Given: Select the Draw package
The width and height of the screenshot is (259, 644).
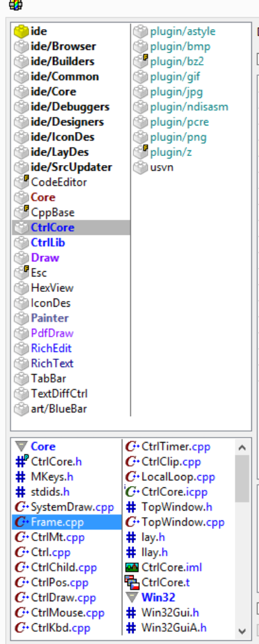Looking at the screenshot, I should point(45,258).
